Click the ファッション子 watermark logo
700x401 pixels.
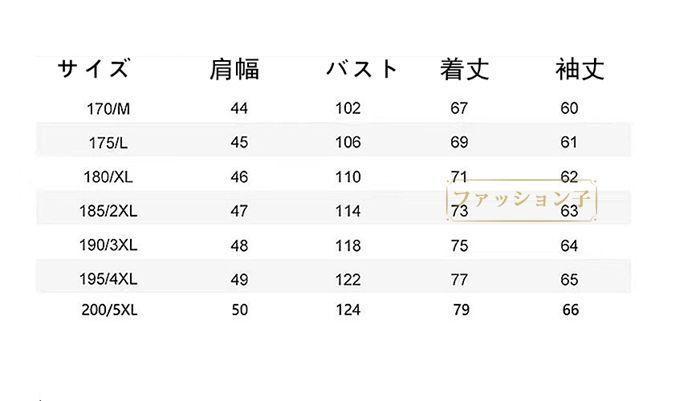[x=521, y=200]
